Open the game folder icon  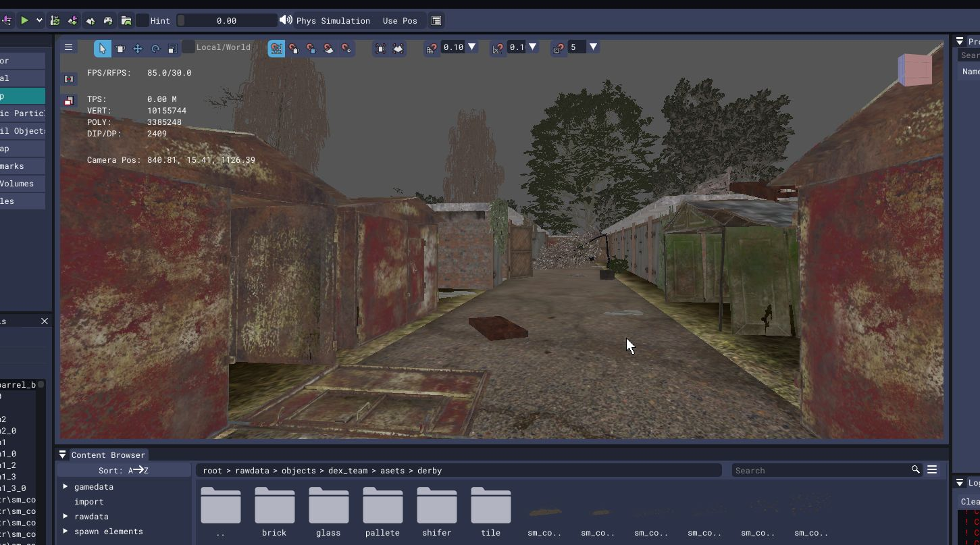126,20
